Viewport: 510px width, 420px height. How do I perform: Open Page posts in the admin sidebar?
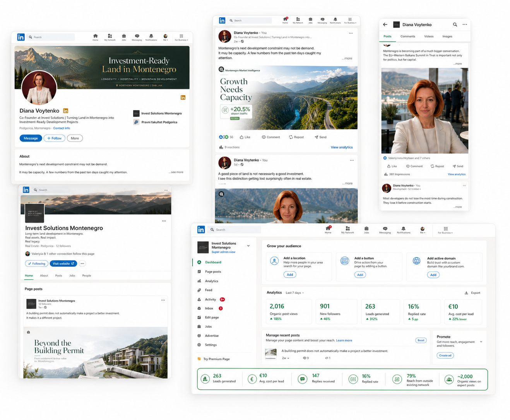pos(210,271)
